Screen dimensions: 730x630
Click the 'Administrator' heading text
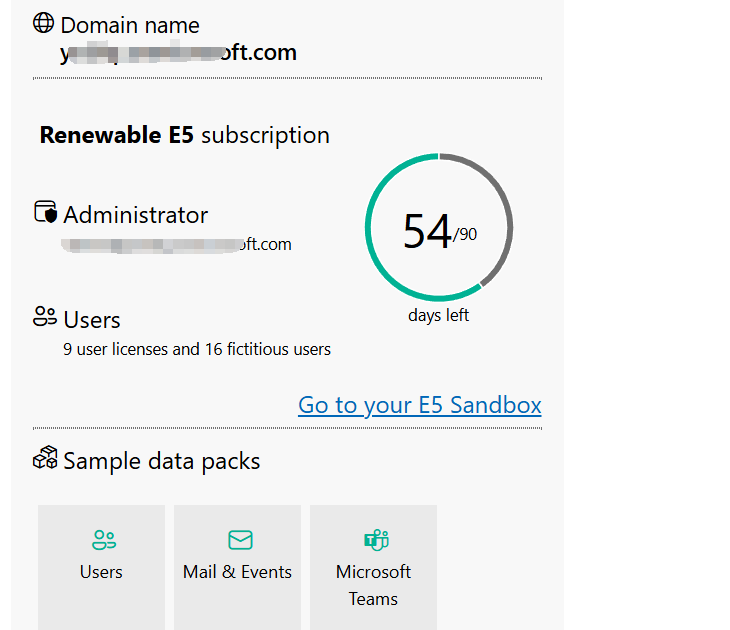click(x=135, y=215)
